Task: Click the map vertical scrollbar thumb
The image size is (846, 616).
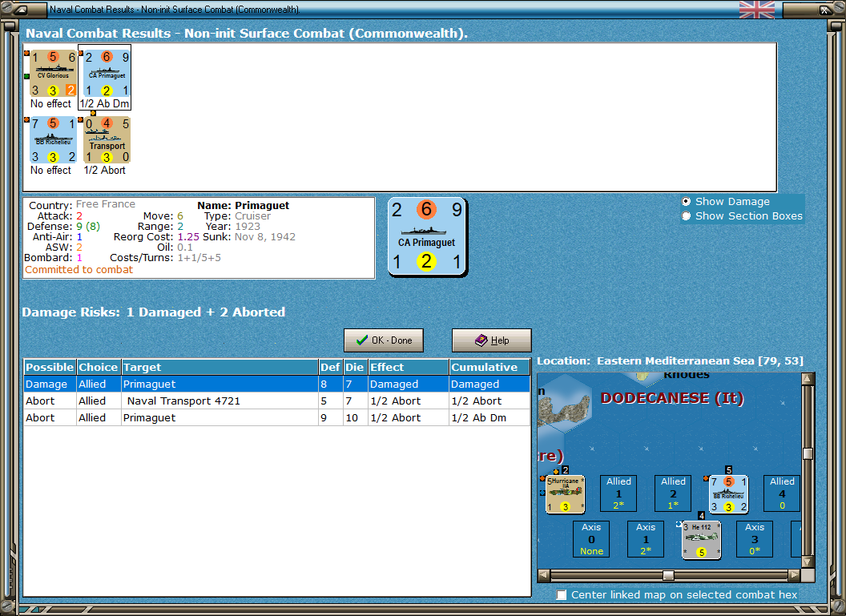Action: point(808,453)
